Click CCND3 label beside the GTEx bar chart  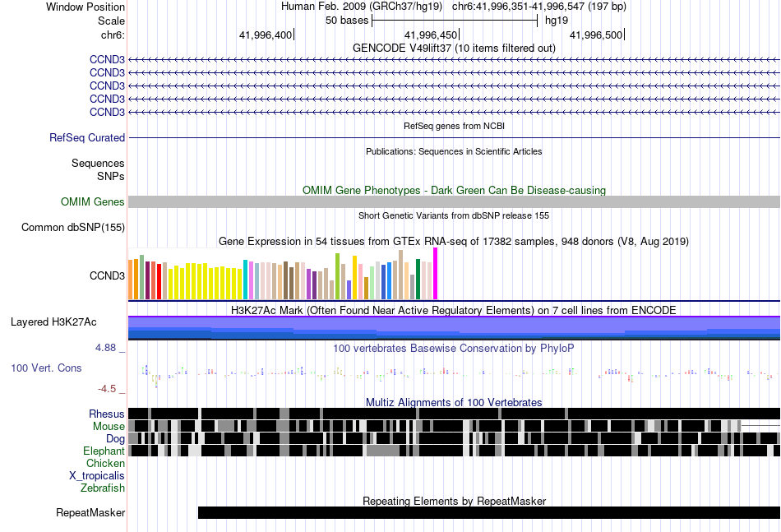coord(107,275)
